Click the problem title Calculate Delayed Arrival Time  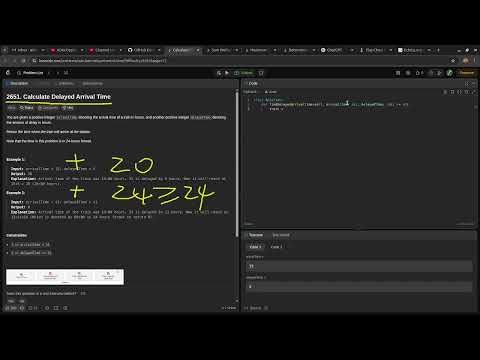(58, 97)
